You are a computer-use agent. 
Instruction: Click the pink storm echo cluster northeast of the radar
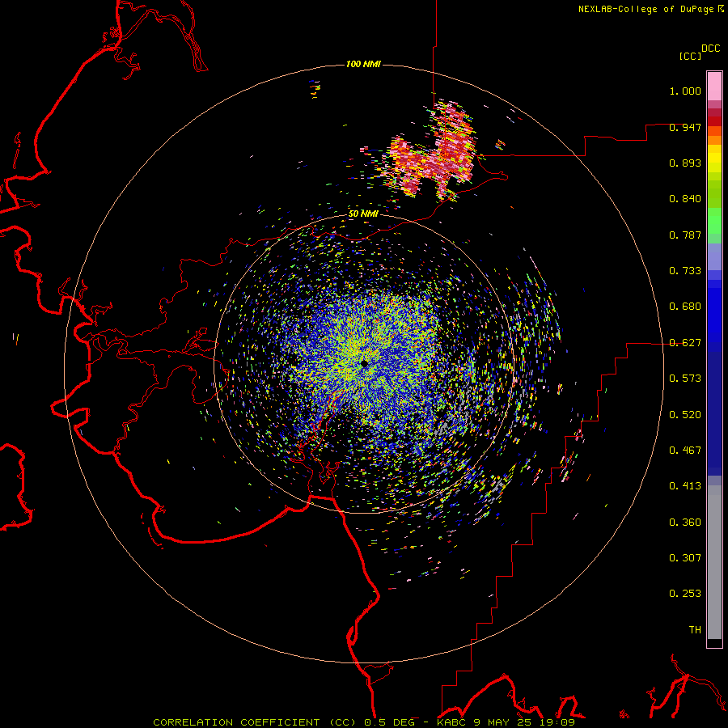point(432,153)
